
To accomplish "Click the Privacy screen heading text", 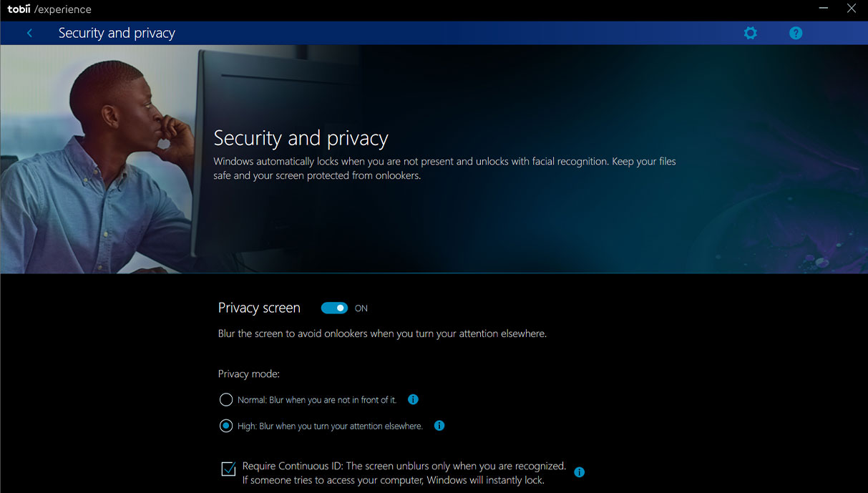I will click(x=259, y=308).
